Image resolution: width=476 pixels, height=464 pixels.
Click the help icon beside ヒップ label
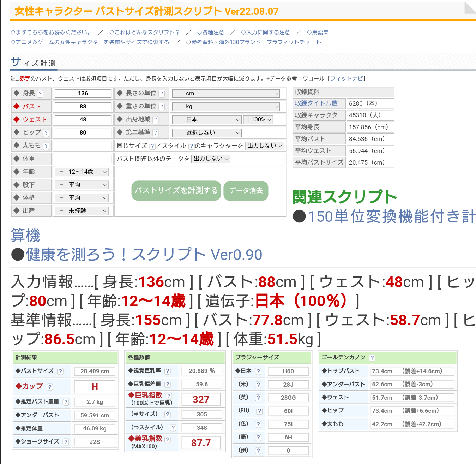[x=46, y=133]
